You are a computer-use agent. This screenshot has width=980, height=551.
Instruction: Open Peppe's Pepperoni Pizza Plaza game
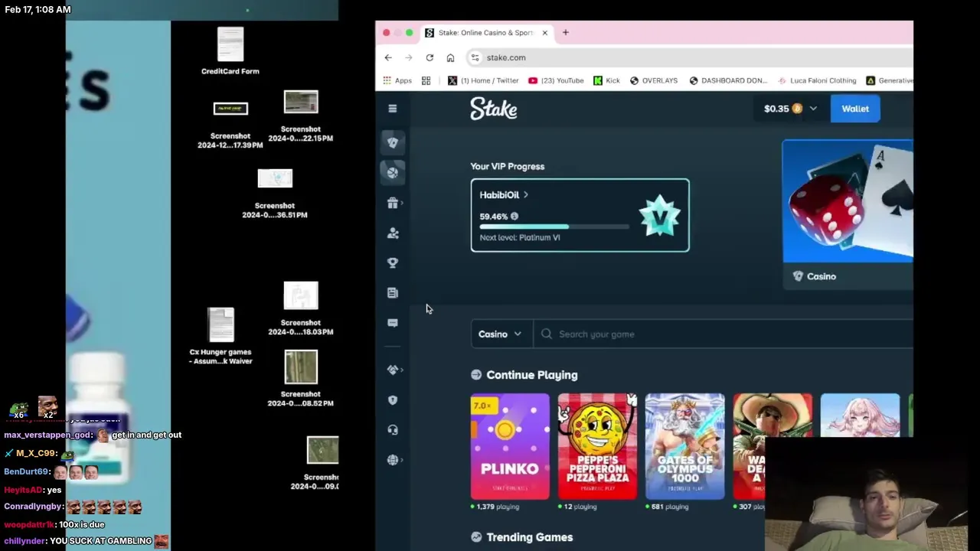(597, 446)
